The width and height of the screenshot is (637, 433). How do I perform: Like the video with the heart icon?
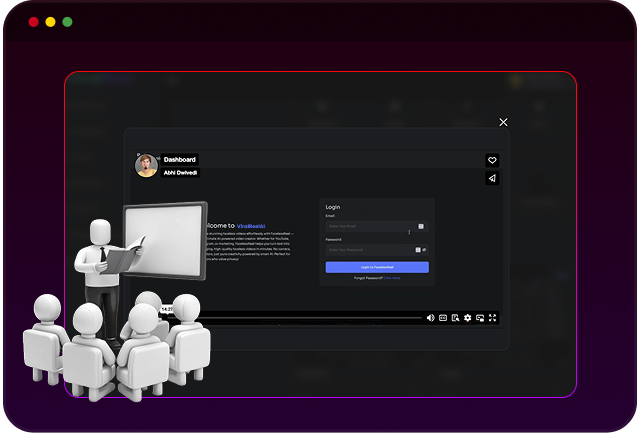[x=492, y=160]
